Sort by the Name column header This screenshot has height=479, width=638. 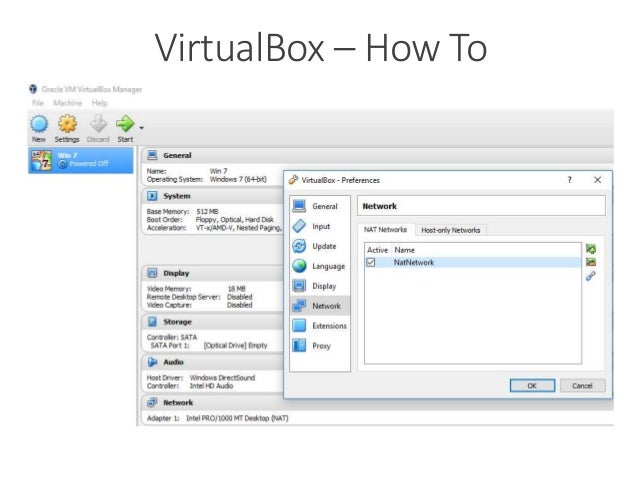point(404,250)
